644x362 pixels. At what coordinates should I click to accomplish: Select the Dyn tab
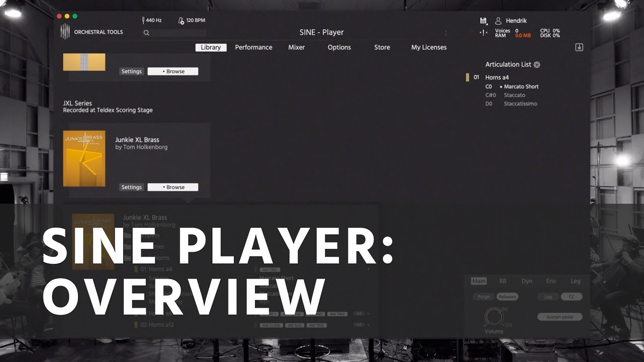[527, 281]
